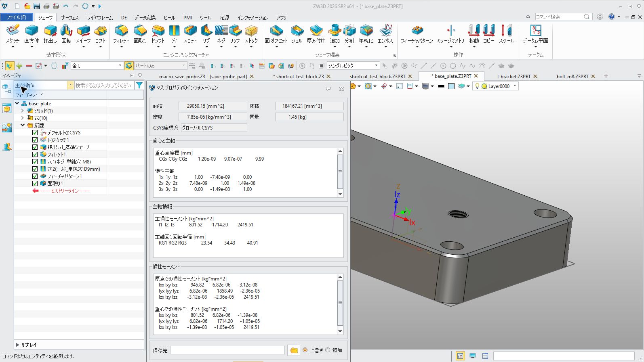Viewport: 644px width, 362px height.
Task: Expand the ソリッド(1) node
Action: pyautogui.click(x=23, y=111)
